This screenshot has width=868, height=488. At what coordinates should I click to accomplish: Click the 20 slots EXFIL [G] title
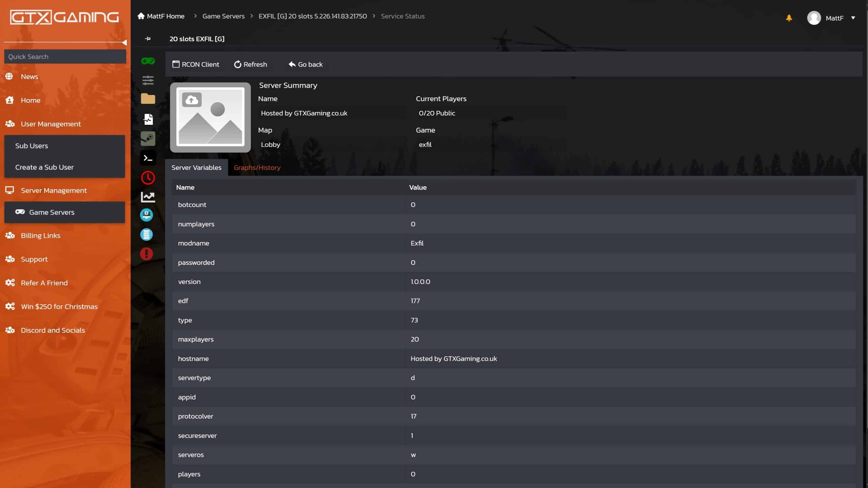[197, 39]
